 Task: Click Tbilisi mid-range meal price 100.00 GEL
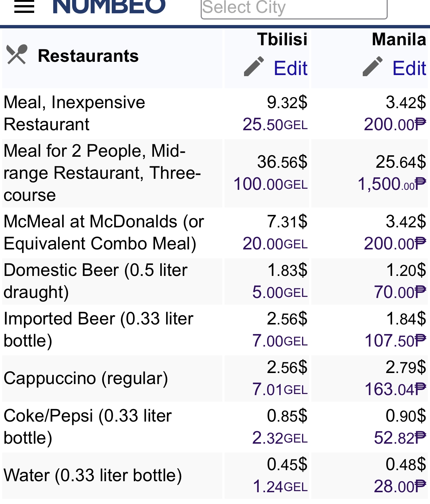(270, 184)
